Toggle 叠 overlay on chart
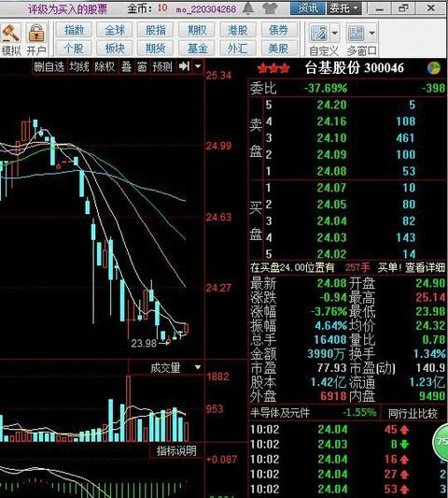Viewport: 448px width, 498px height. pyautogui.click(x=126, y=66)
